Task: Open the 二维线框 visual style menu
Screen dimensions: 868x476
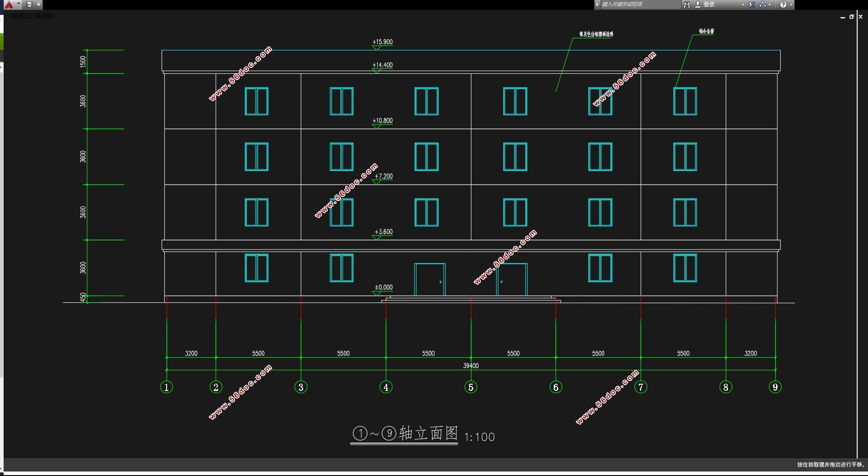Action: pyautogui.click(x=41, y=16)
